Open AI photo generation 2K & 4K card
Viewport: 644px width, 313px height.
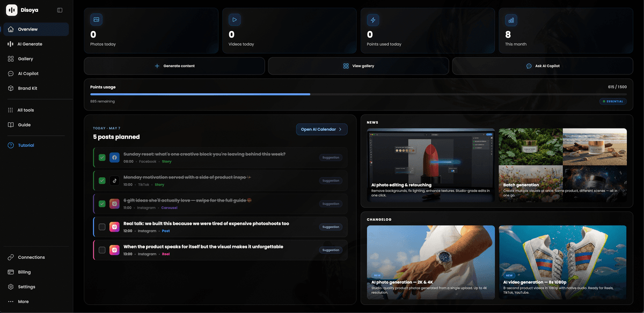click(x=431, y=262)
